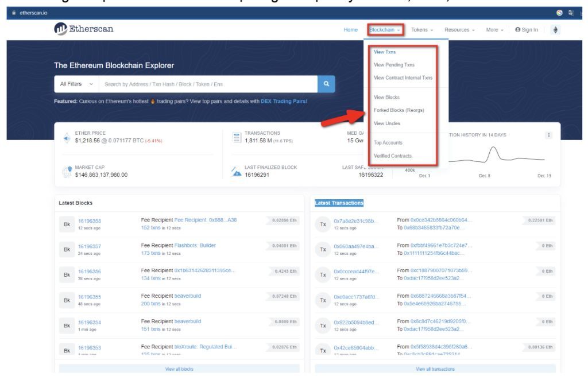This screenshot has height=376, width=588.
Task: Click the Ethereum diamond icon in navbar
Action: (555, 30)
